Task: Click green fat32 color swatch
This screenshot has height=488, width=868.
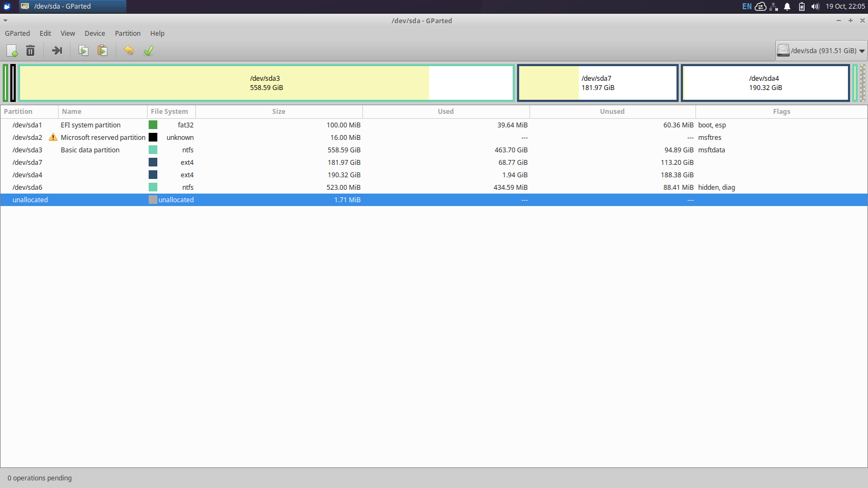Action: click(x=153, y=125)
